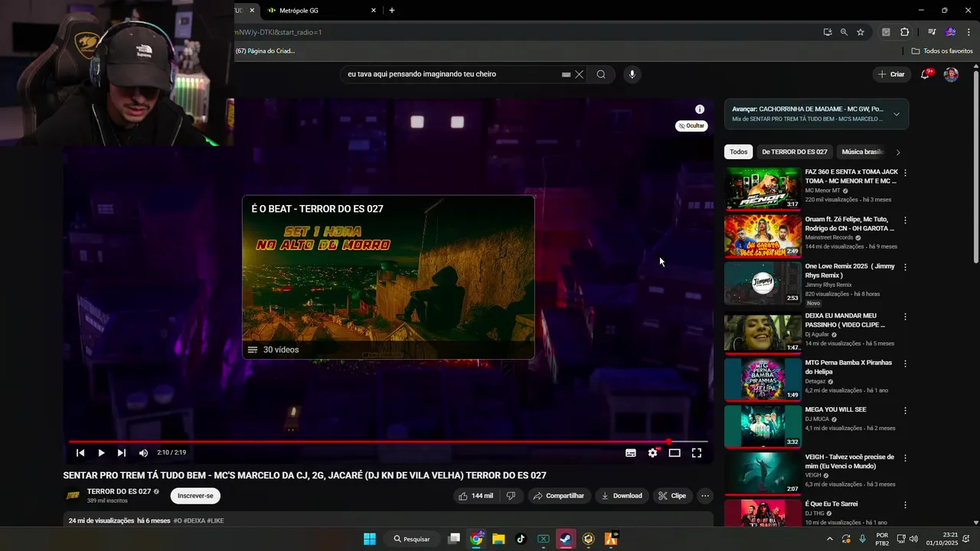Open Windows Start menu
The width and height of the screenshot is (980, 551).
[x=369, y=539]
